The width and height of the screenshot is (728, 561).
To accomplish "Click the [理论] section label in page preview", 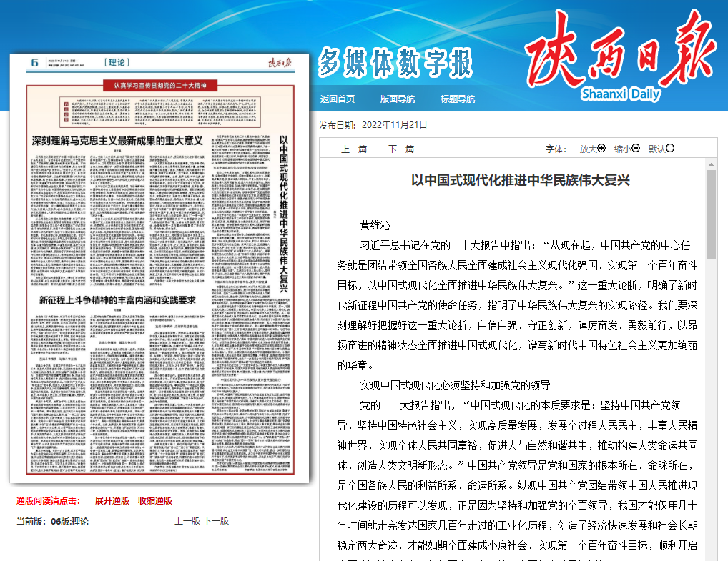I will pyautogui.click(x=117, y=62).
